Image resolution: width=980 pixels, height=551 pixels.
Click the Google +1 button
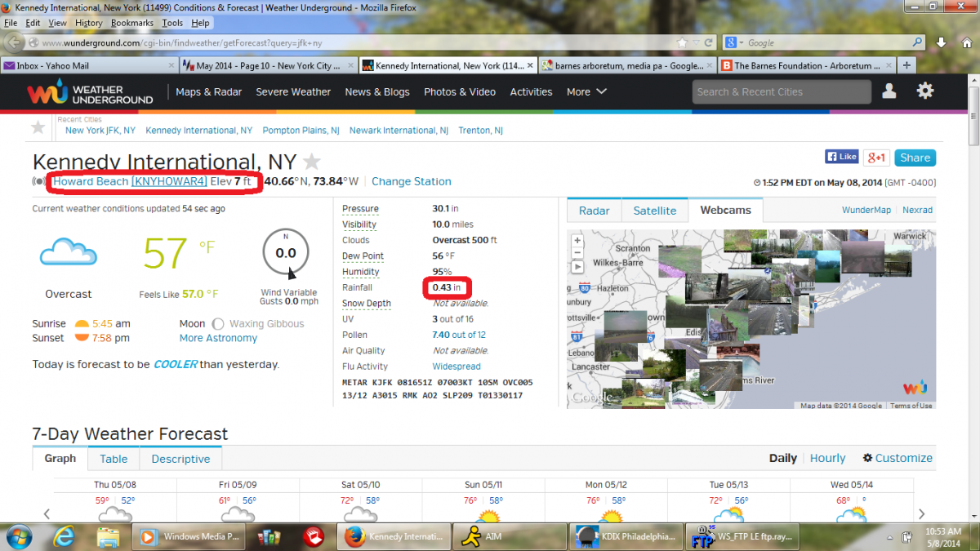(x=877, y=158)
